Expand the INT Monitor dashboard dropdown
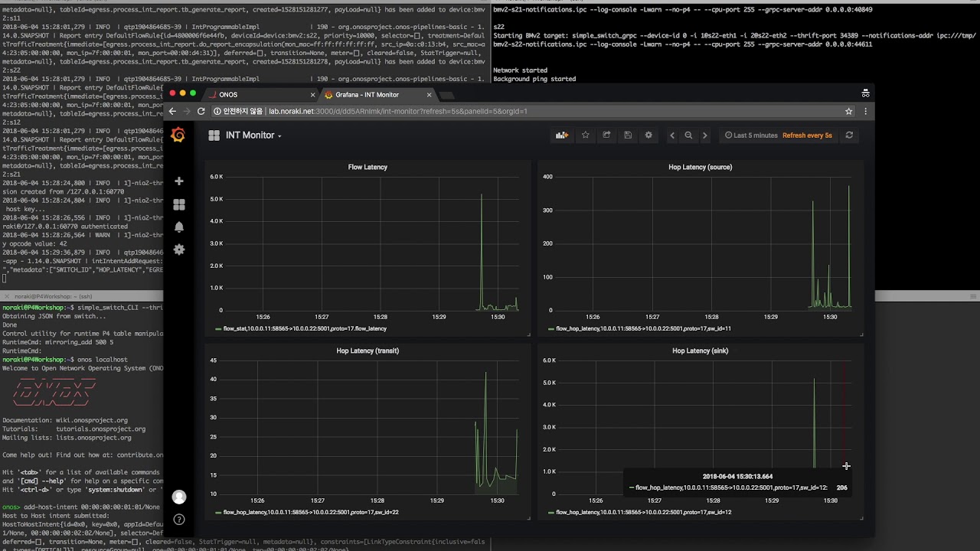The height and width of the screenshot is (551, 980). (x=253, y=135)
